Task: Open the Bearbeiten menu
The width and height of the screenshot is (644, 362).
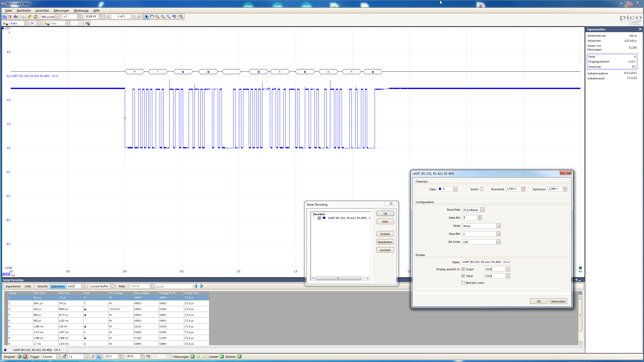Action: point(24,11)
